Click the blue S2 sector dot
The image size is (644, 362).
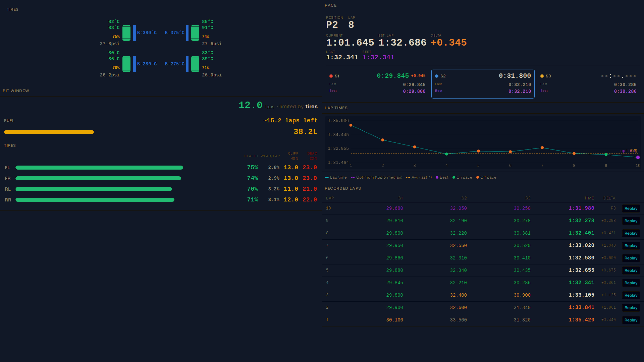437,76
